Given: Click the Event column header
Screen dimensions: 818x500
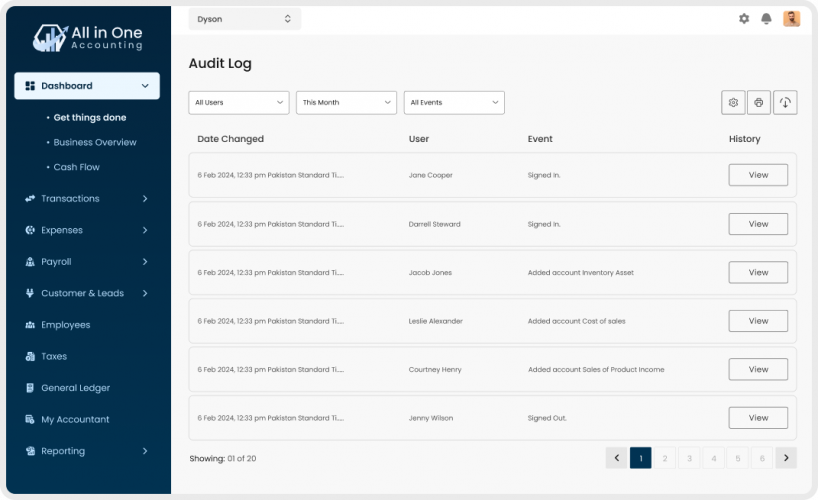Looking at the screenshot, I should (540, 139).
